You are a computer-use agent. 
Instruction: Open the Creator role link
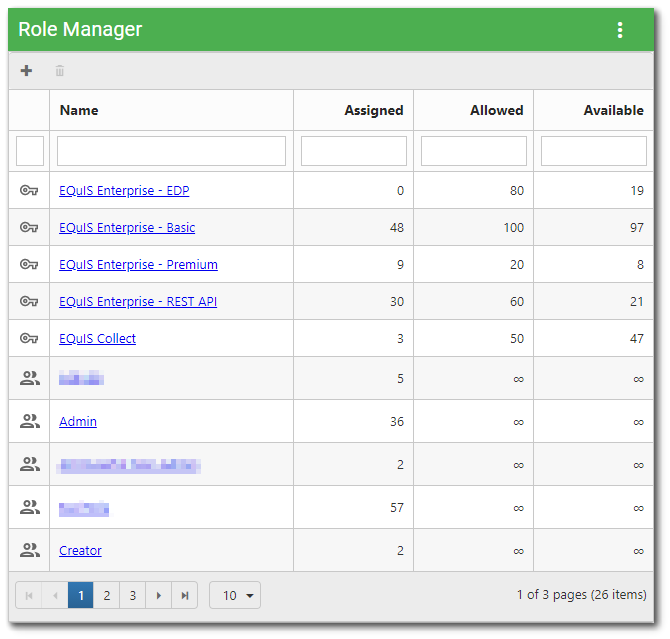point(80,551)
